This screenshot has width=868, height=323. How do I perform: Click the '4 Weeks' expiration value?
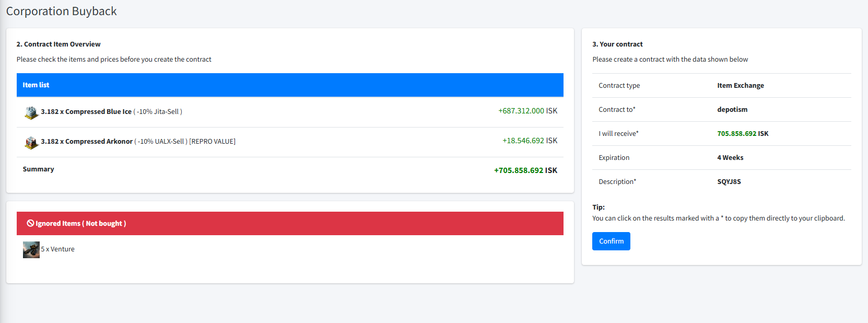[730, 158]
